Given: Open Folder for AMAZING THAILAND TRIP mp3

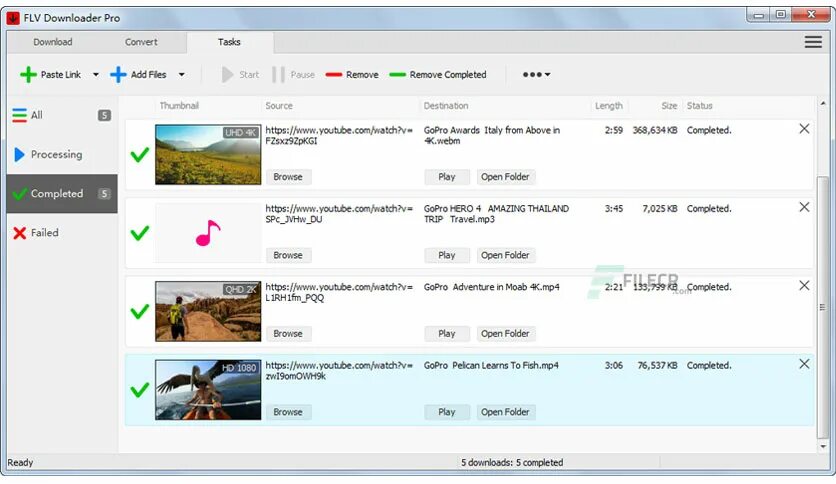Looking at the screenshot, I should (505, 255).
